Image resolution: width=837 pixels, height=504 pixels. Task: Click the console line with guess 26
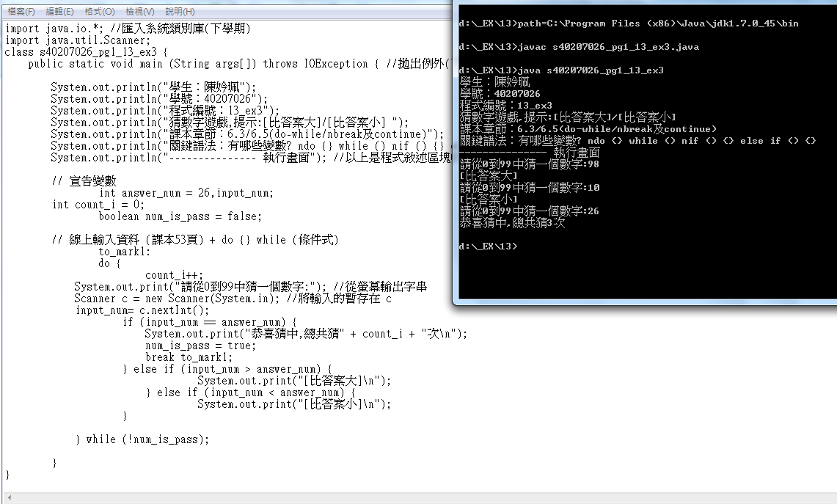pyautogui.click(x=529, y=211)
